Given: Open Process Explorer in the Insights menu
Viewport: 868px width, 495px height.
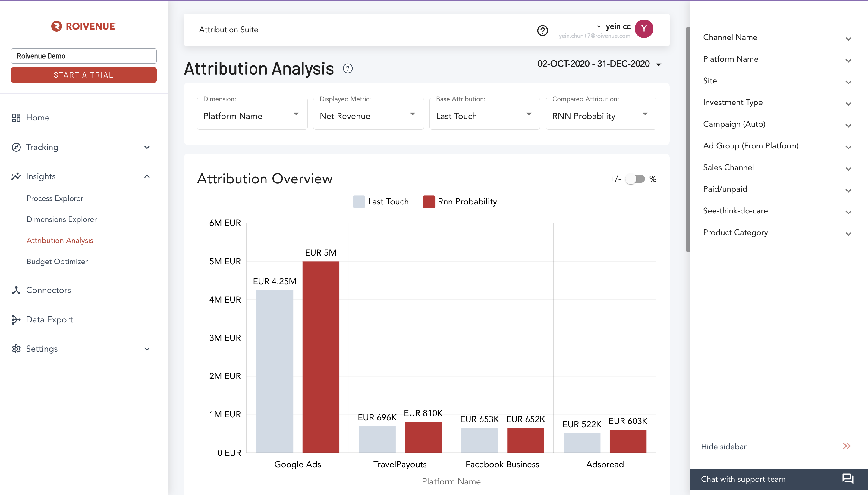Looking at the screenshot, I should click(55, 198).
